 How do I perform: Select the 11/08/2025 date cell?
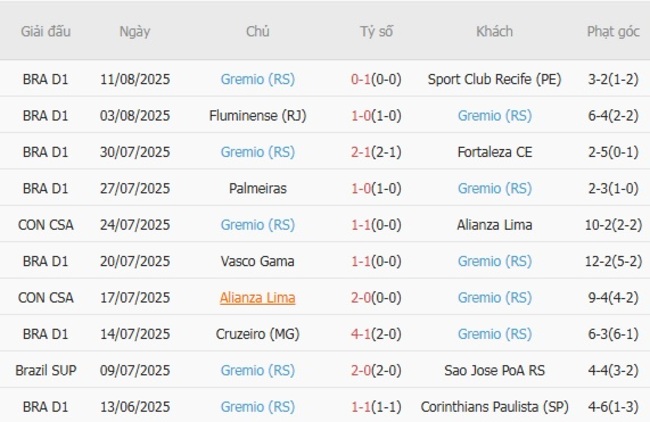135,78
